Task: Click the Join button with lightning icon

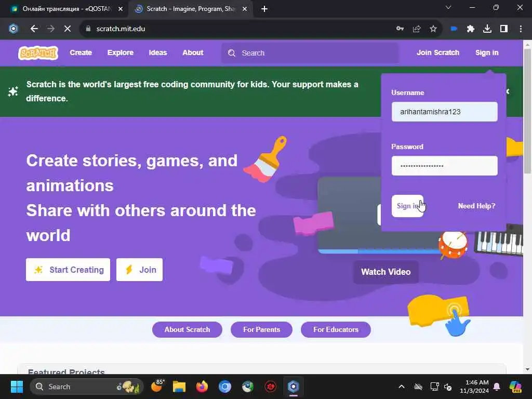Action: pyautogui.click(x=139, y=270)
